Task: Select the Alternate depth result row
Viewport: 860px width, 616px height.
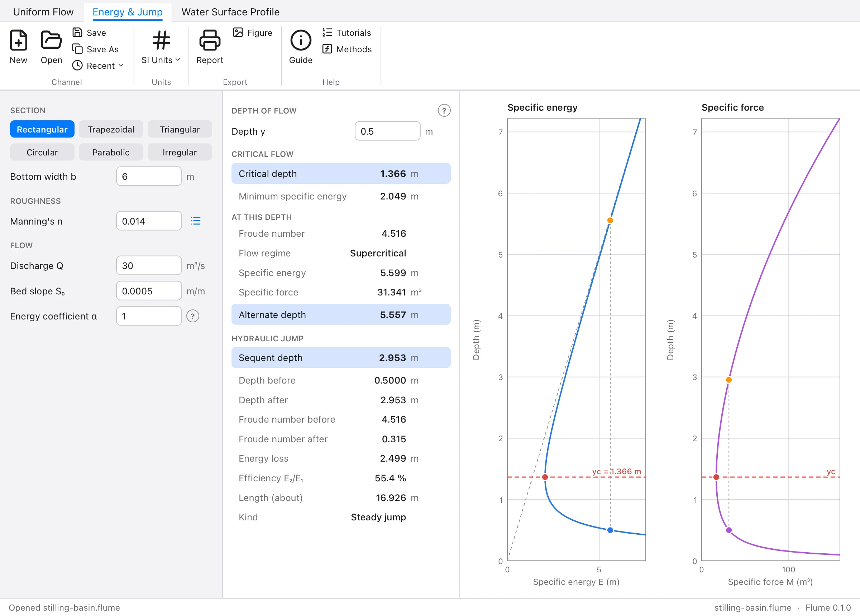Action: click(341, 315)
